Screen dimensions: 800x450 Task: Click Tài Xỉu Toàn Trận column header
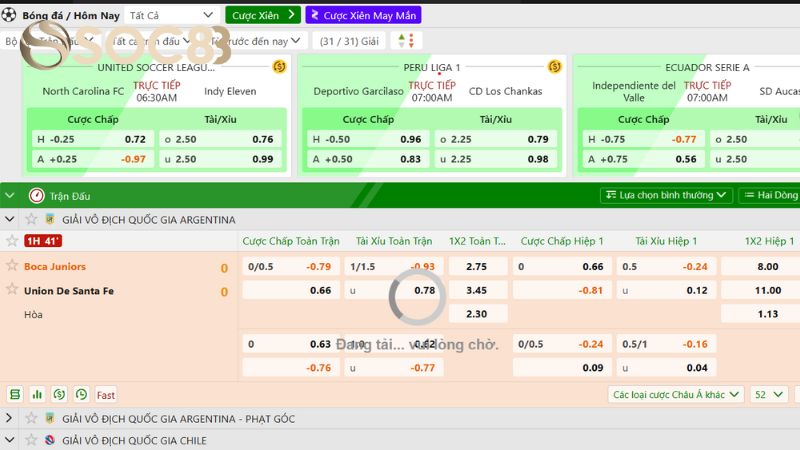click(x=394, y=241)
